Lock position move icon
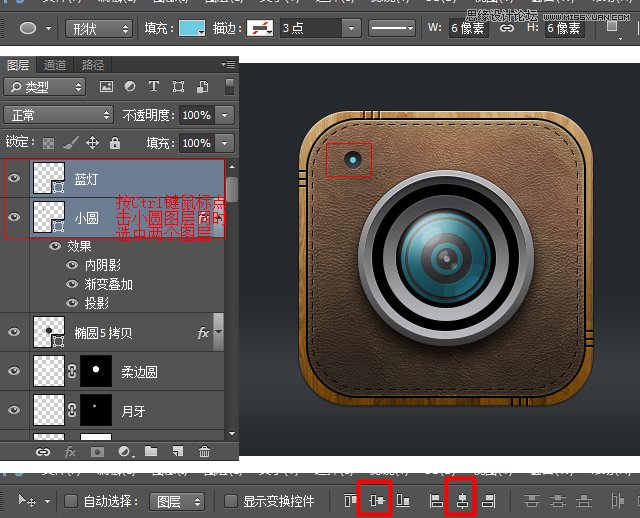The height and width of the screenshot is (518, 640). (x=92, y=143)
